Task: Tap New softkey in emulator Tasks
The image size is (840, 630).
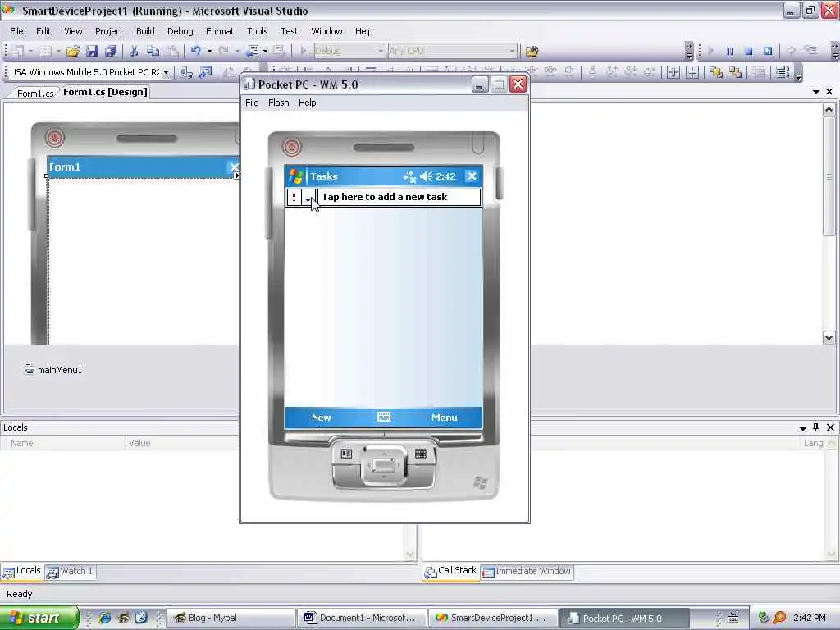Action: 321,418
